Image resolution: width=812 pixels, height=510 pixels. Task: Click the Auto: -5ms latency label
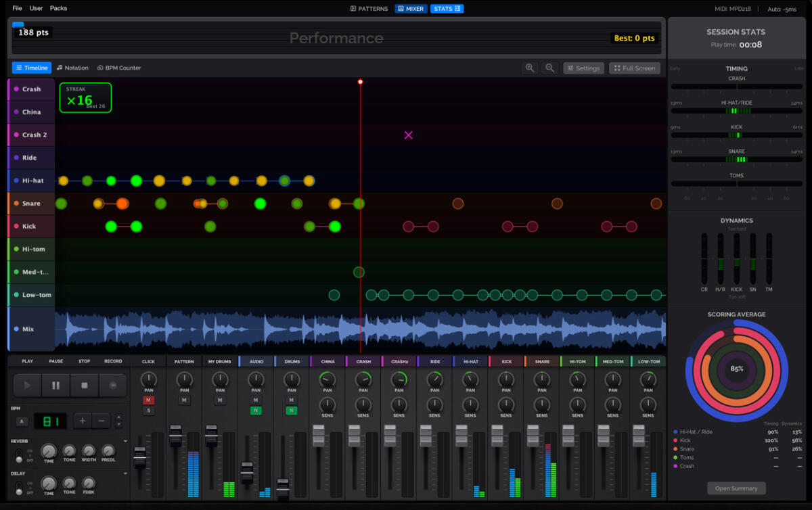coord(782,9)
